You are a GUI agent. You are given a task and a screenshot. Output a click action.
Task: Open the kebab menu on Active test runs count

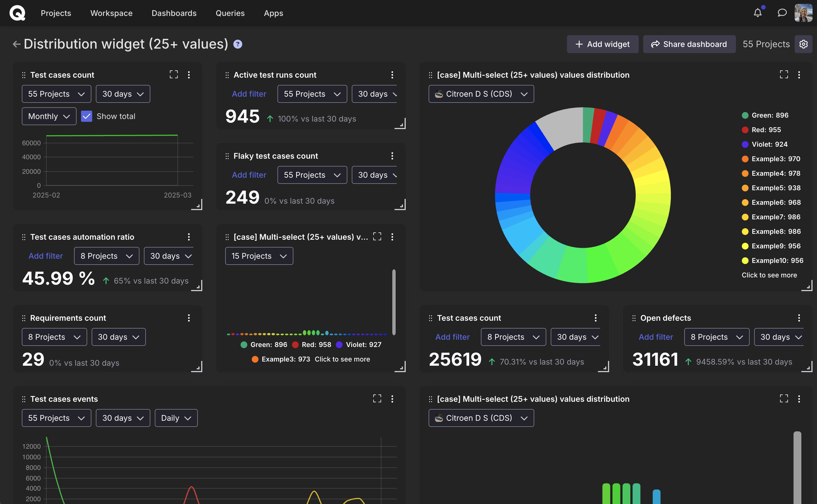pos(392,75)
